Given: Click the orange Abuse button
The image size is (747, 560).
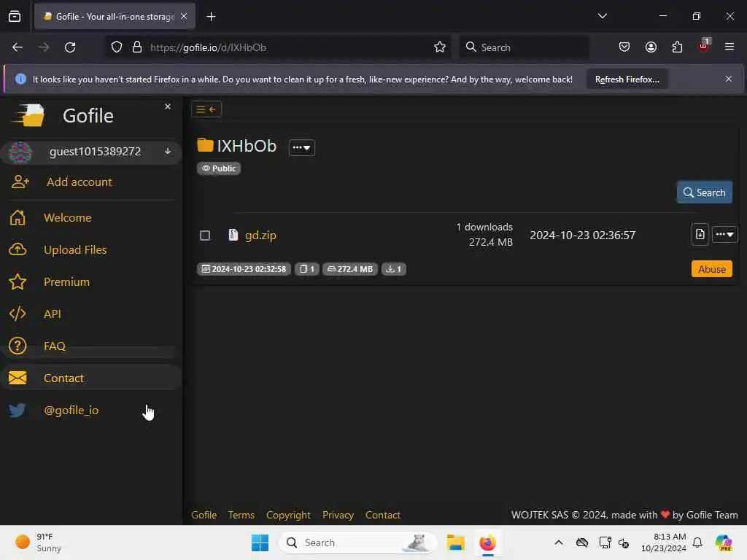Looking at the screenshot, I should (712, 269).
